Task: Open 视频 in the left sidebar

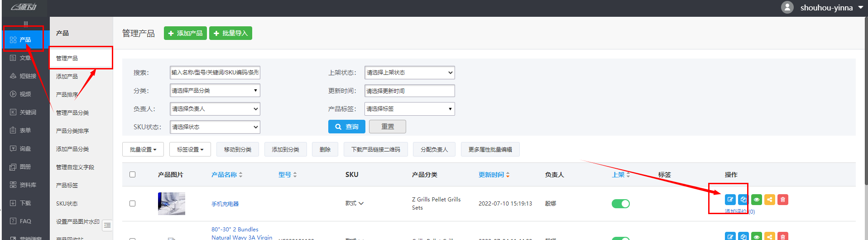Action: click(25, 94)
